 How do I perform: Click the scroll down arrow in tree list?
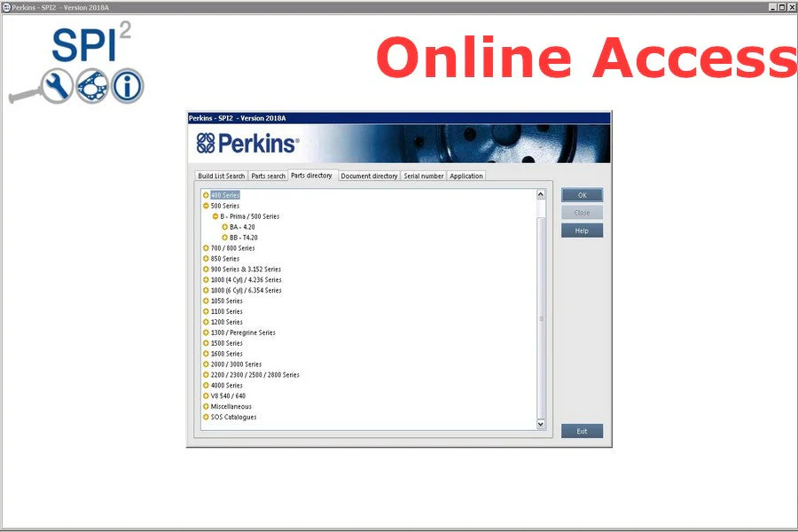pyautogui.click(x=541, y=425)
